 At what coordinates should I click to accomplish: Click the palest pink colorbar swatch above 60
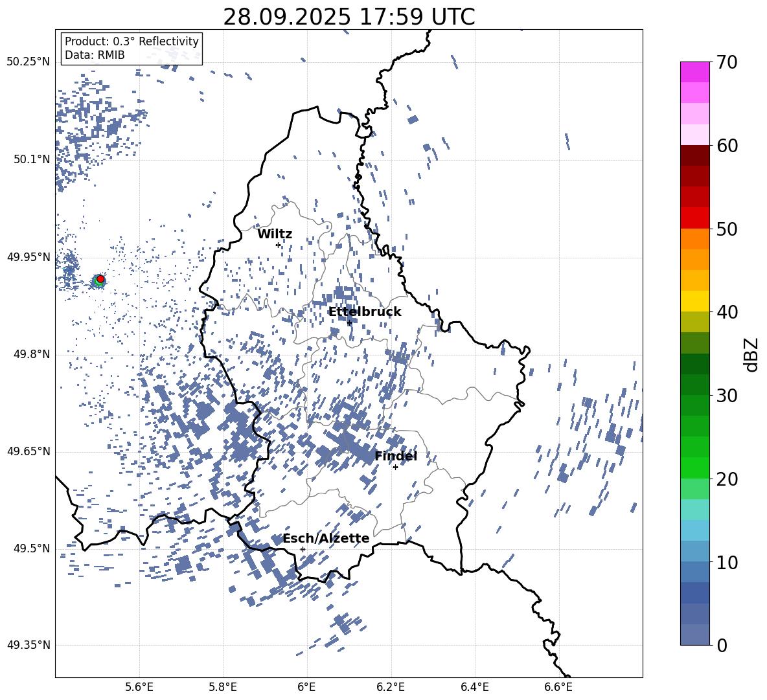coord(694,135)
